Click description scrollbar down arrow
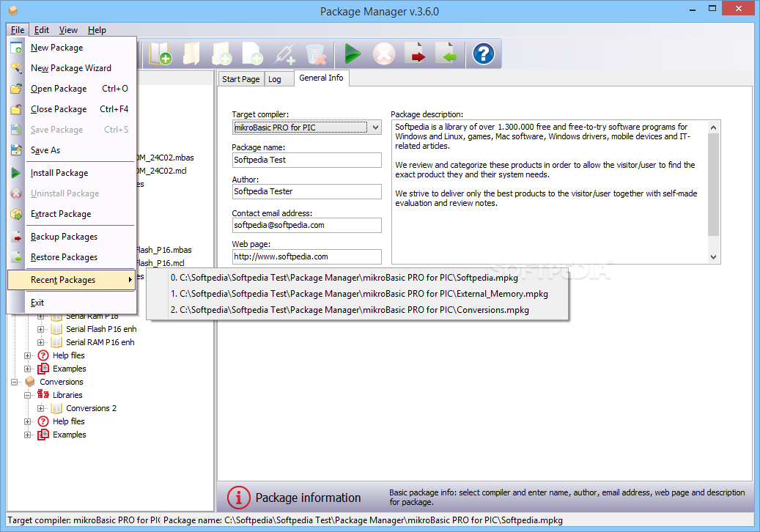The image size is (760, 532). 714,257
